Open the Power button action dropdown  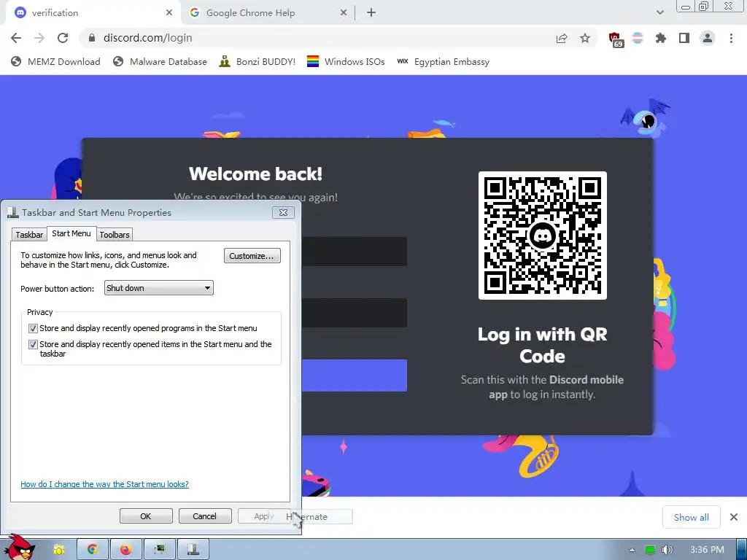coord(158,288)
